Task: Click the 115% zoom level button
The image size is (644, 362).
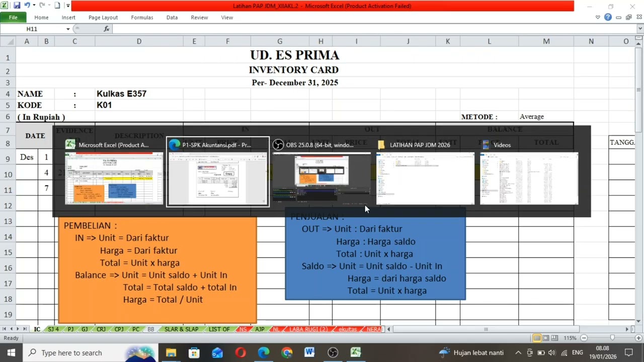Action: pos(570,338)
